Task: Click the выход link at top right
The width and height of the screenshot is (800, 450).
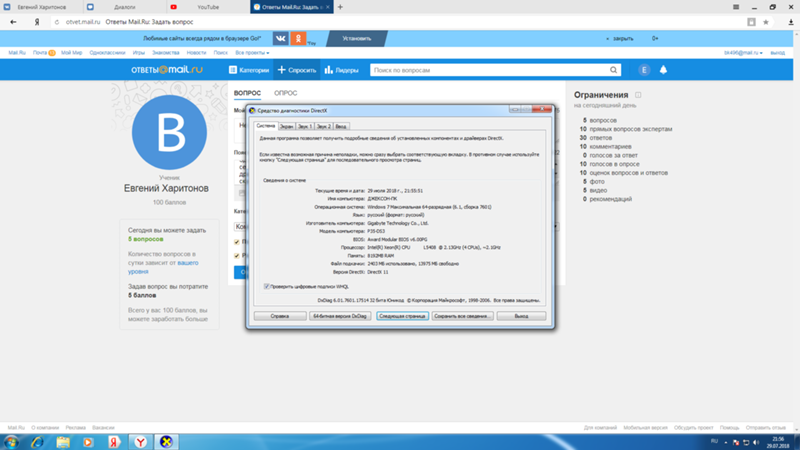Action: pos(778,53)
